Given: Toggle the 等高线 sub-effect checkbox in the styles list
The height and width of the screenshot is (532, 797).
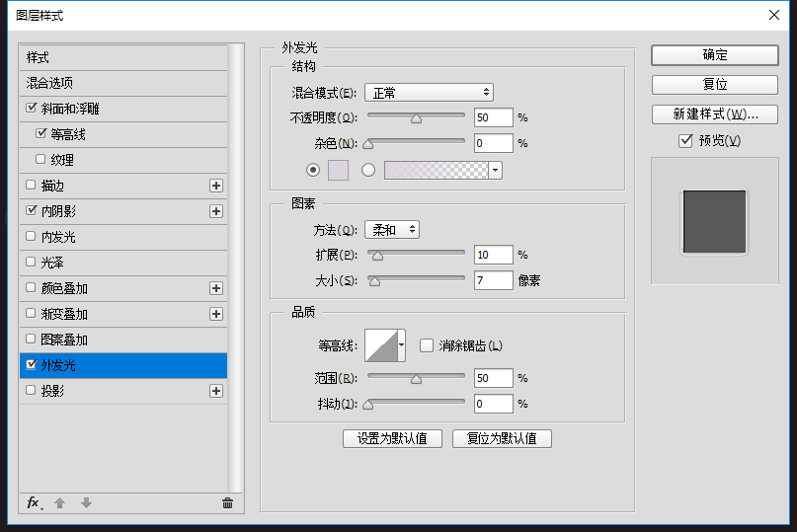Looking at the screenshot, I should point(41,133).
